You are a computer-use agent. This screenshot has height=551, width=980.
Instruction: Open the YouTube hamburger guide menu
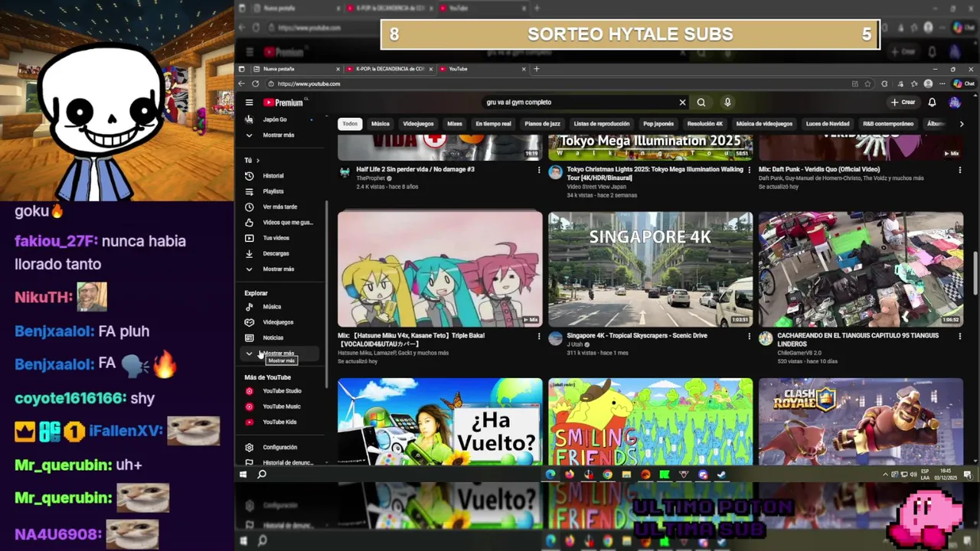(x=249, y=103)
